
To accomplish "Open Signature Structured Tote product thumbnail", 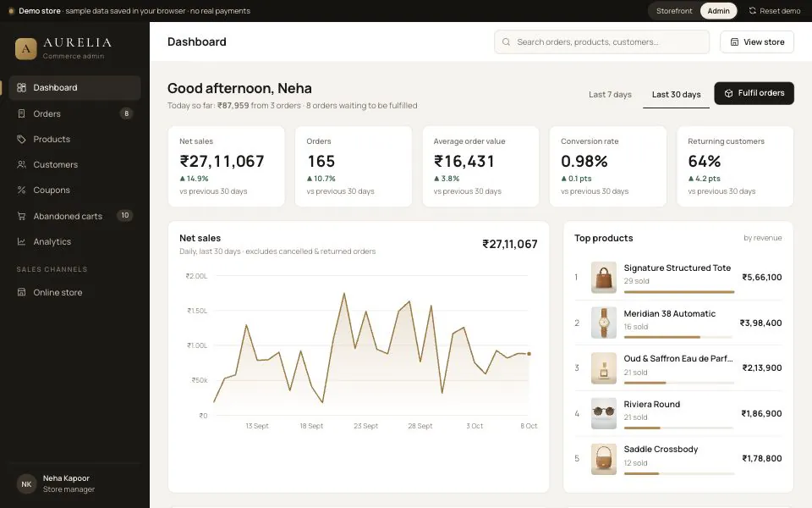I will [x=604, y=278].
